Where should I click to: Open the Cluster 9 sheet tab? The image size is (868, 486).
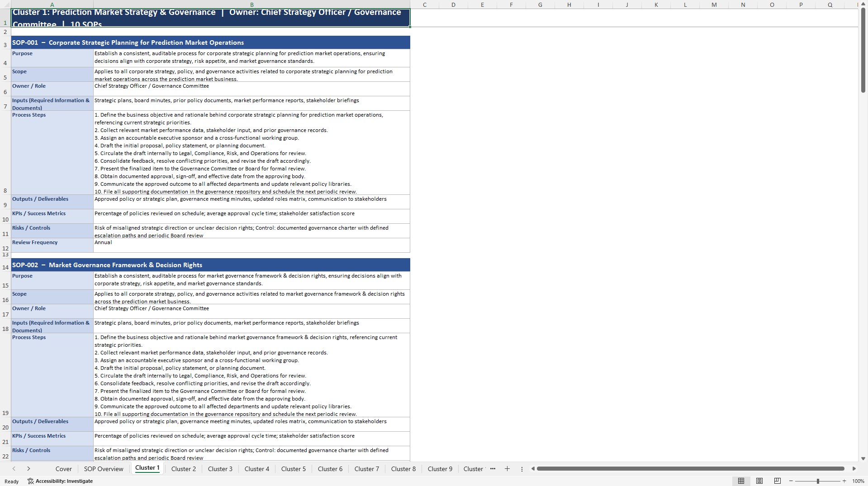click(440, 469)
